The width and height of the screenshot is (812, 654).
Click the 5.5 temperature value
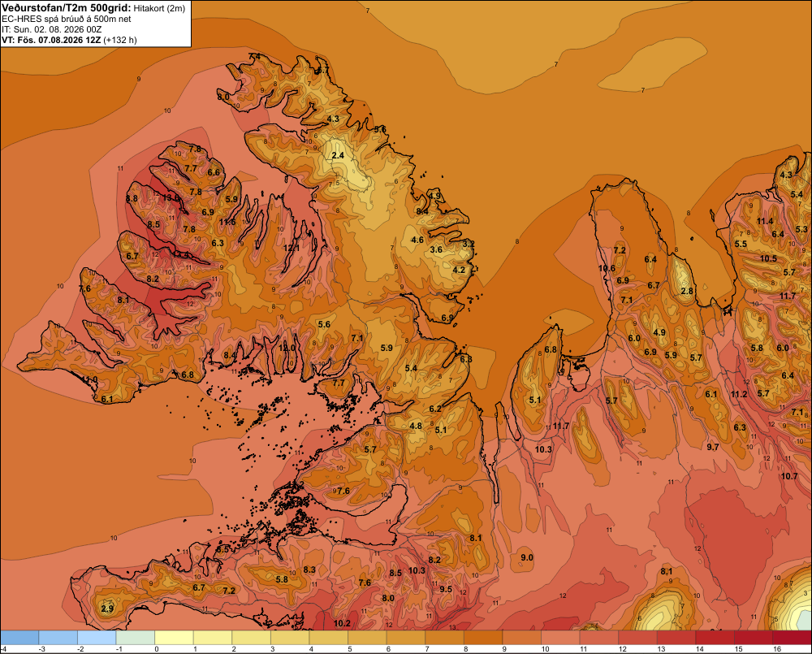click(x=741, y=244)
